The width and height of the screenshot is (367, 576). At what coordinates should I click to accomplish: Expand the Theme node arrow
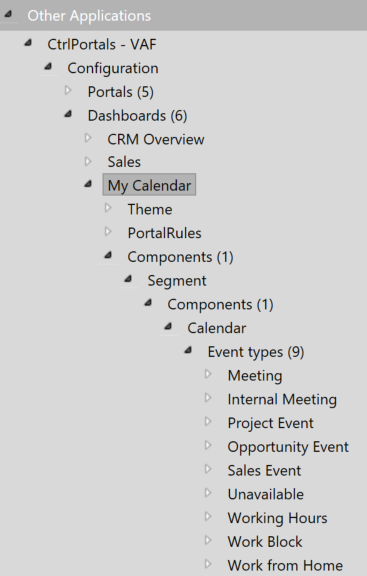click(x=108, y=208)
